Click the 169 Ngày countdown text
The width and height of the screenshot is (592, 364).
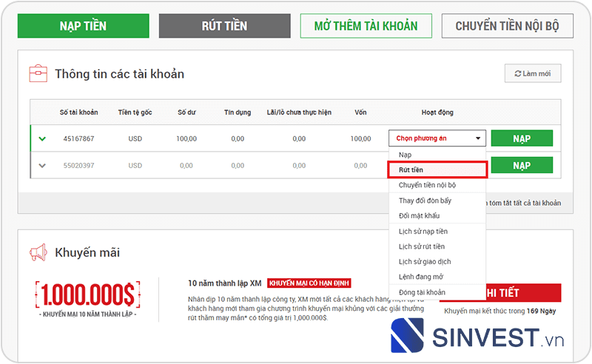click(x=541, y=311)
